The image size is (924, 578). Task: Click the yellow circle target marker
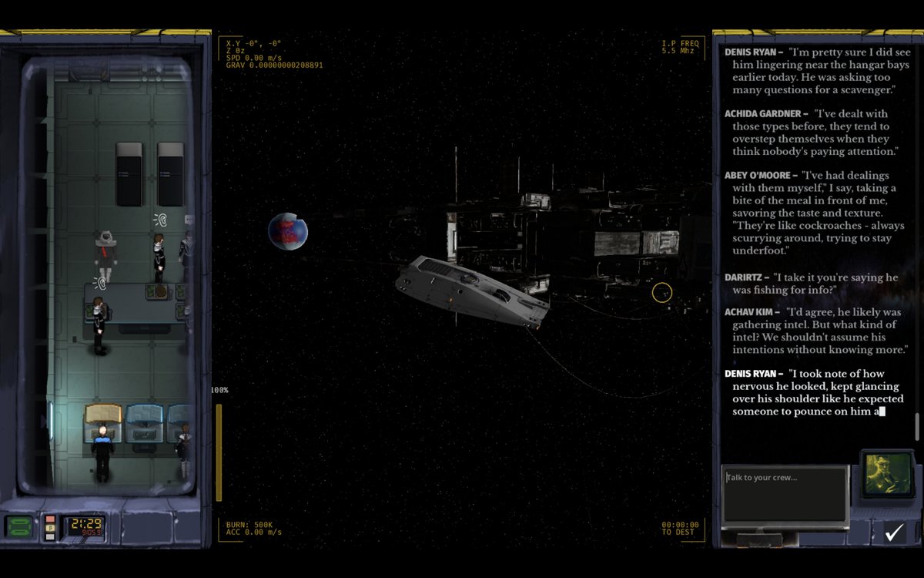coord(662,293)
